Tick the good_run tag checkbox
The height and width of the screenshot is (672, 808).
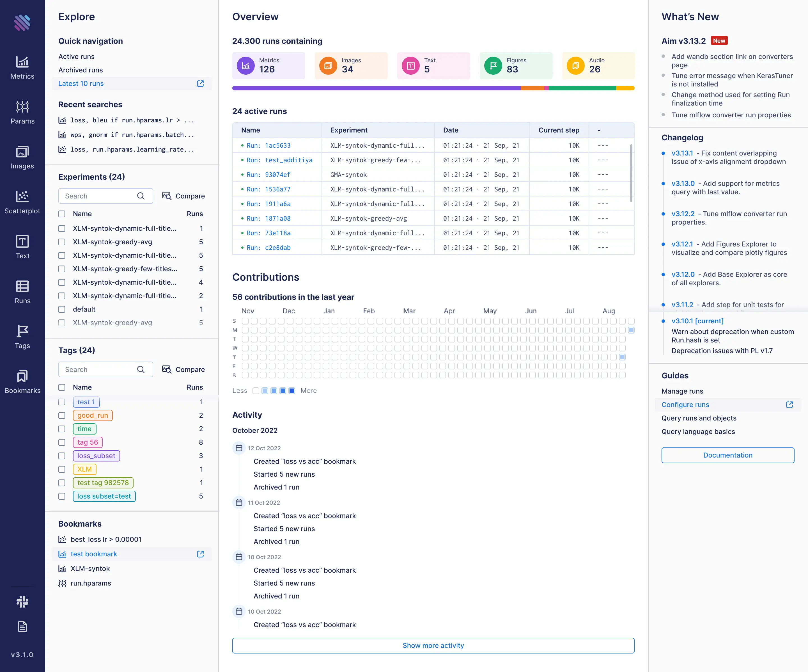(61, 415)
